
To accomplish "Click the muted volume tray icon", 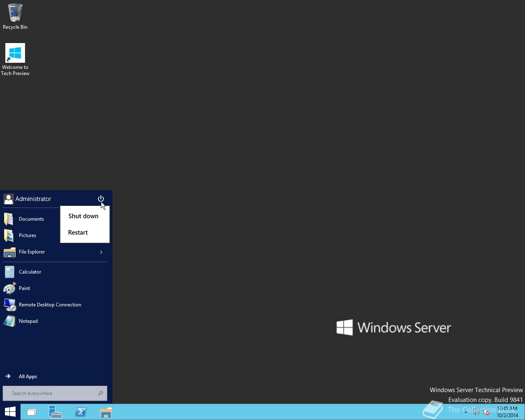I will (486, 412).
